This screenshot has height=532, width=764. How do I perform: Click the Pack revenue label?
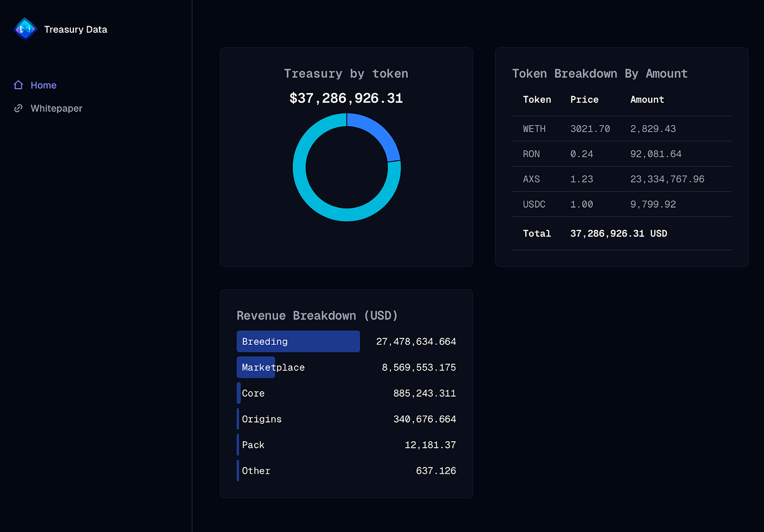253,445
